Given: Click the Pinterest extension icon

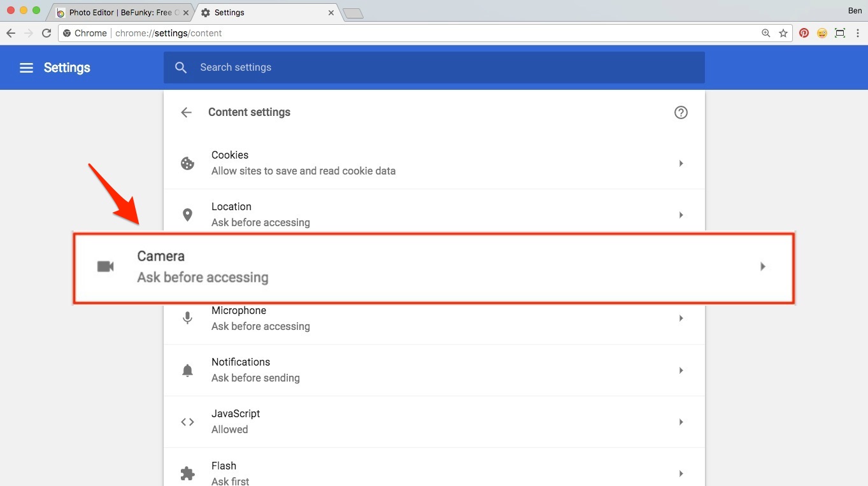Looking at the screenshot, I should 804,33.
